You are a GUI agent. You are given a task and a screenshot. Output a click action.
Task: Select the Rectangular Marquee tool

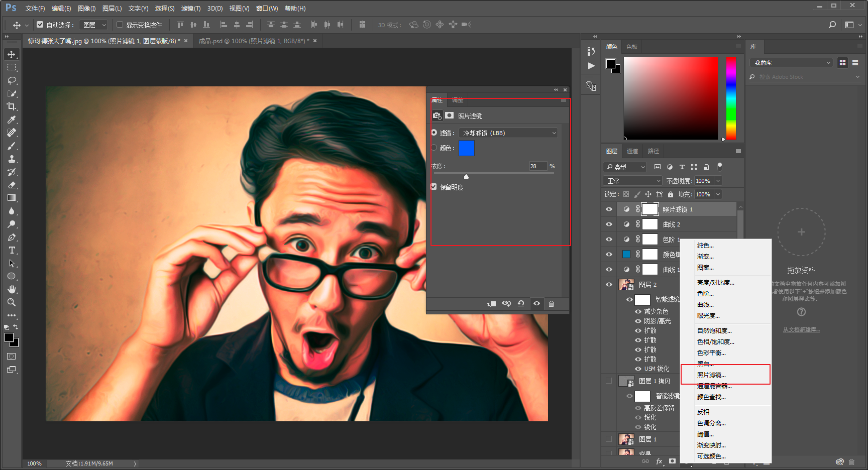(12, 67)
